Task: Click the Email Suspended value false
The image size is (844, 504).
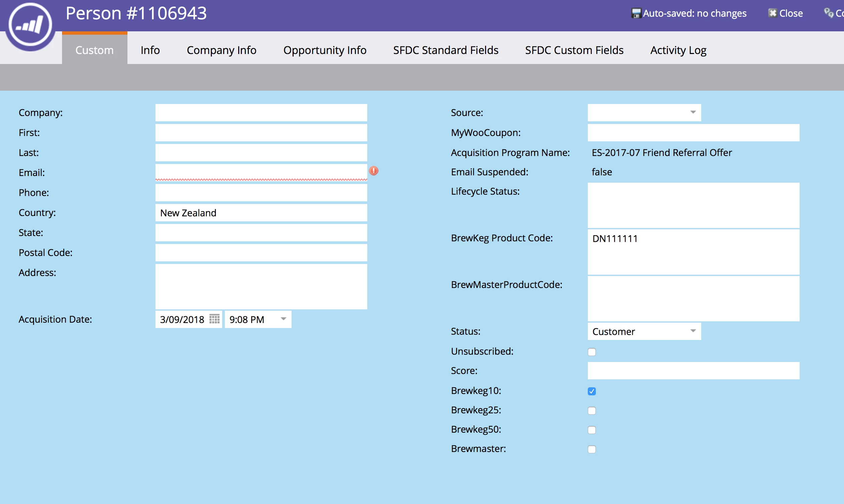Action: pos(602,172)
